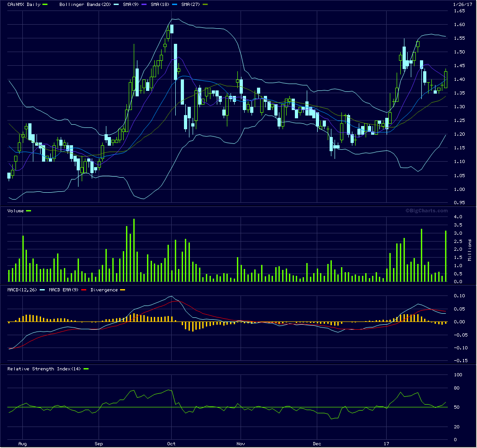Click the Divergence legend label

(104, 290)
